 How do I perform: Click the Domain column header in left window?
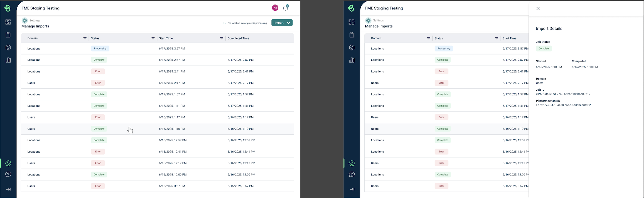pyautogui.click(x=33, y=38)
